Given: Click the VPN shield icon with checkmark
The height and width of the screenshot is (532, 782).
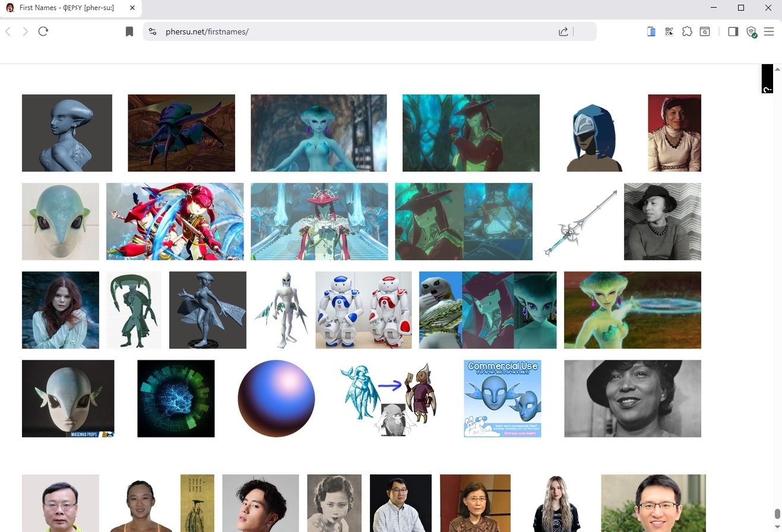Looking at the screenshot, I should click(751, 32).
